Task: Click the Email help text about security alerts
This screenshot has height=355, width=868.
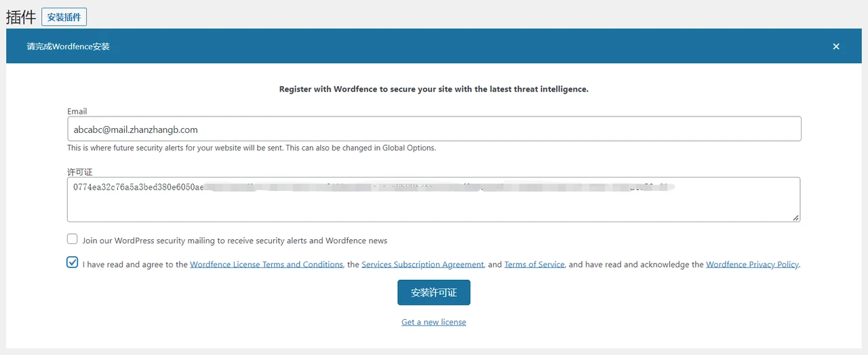Action: coord(251,148)
